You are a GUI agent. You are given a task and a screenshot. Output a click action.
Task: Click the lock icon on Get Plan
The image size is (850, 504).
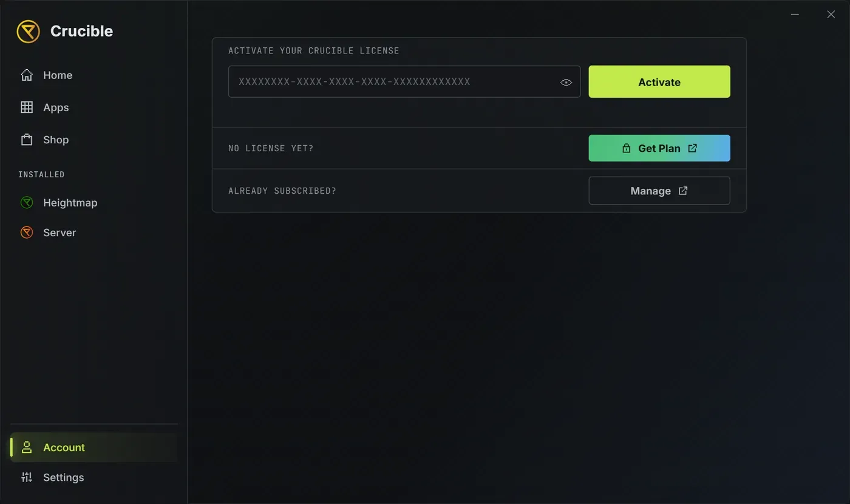[626, 148]
